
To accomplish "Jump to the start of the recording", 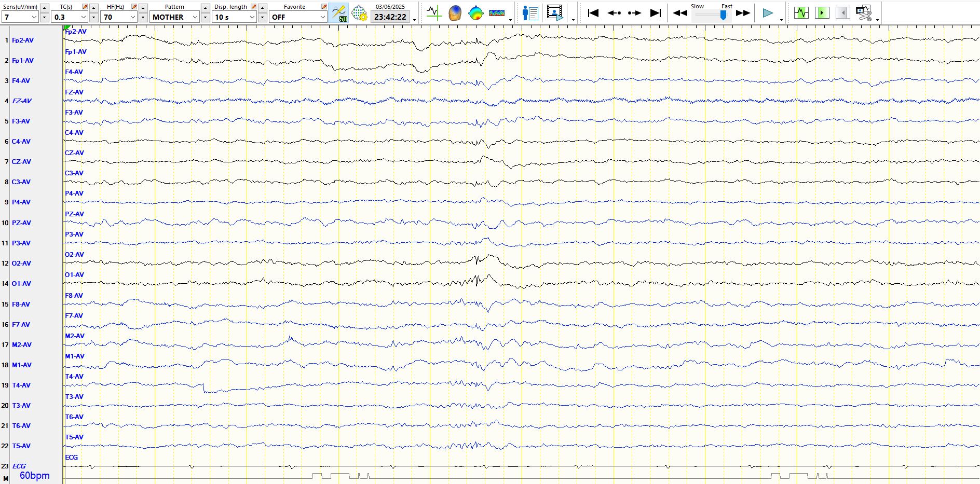I will click(593, 13).
